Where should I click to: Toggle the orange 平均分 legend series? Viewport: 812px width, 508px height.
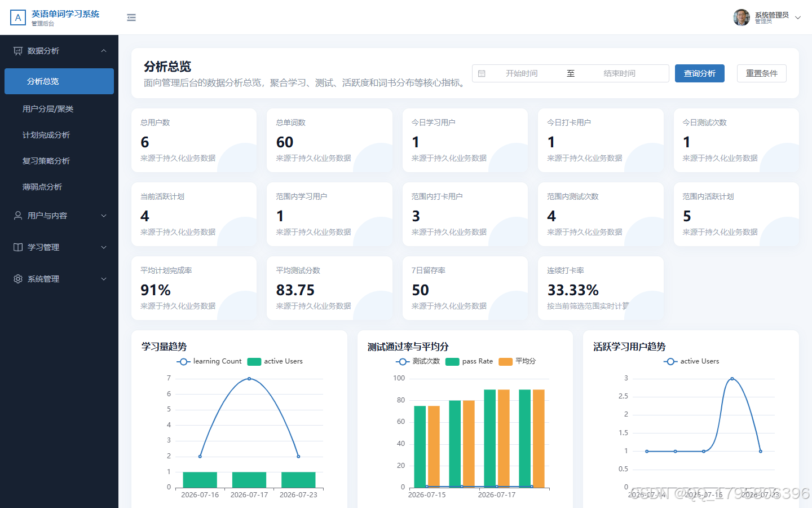(517, 361)
